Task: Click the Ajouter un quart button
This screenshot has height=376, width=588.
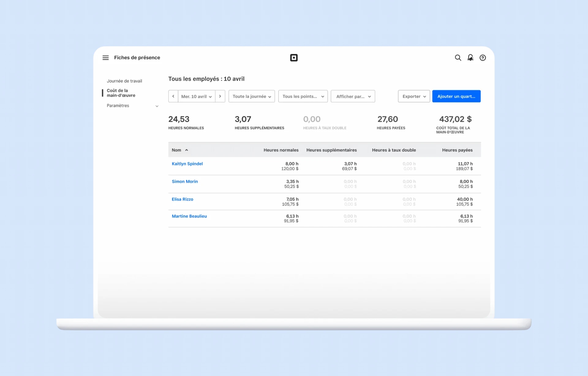Action: pos(456,96)
